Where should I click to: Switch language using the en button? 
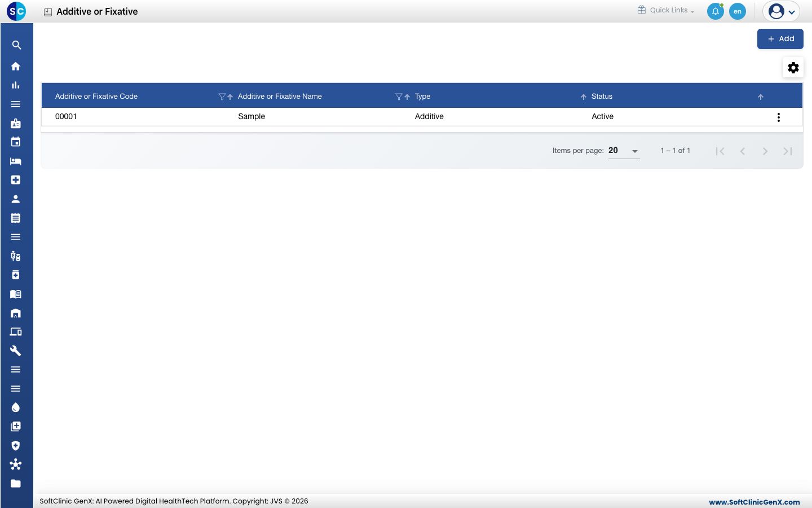pos(738,11)
